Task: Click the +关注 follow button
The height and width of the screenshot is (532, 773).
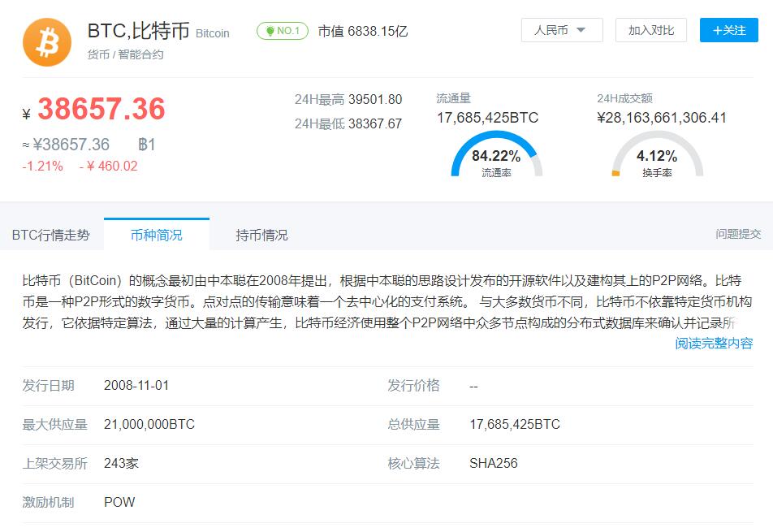Action: coord(728,30)
